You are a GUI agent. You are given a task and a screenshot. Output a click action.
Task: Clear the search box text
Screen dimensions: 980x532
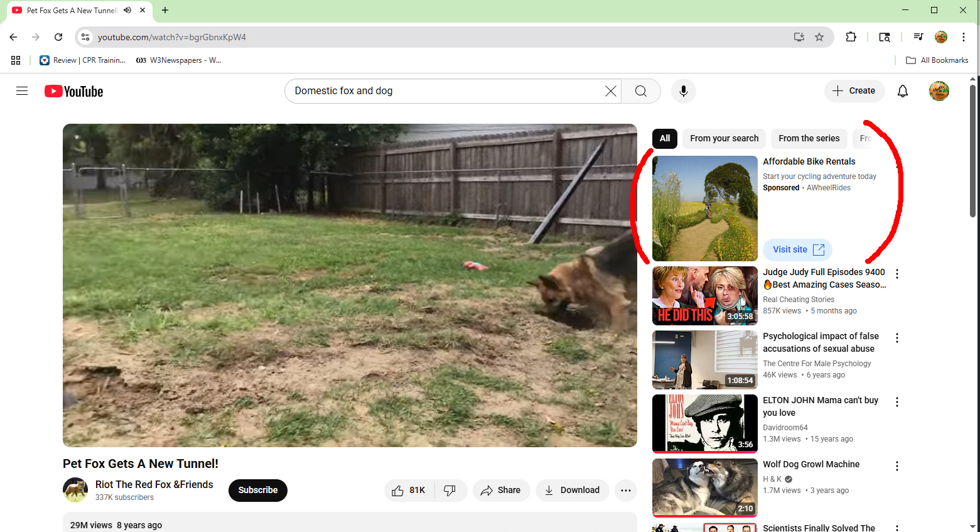(x=610, y=91)
